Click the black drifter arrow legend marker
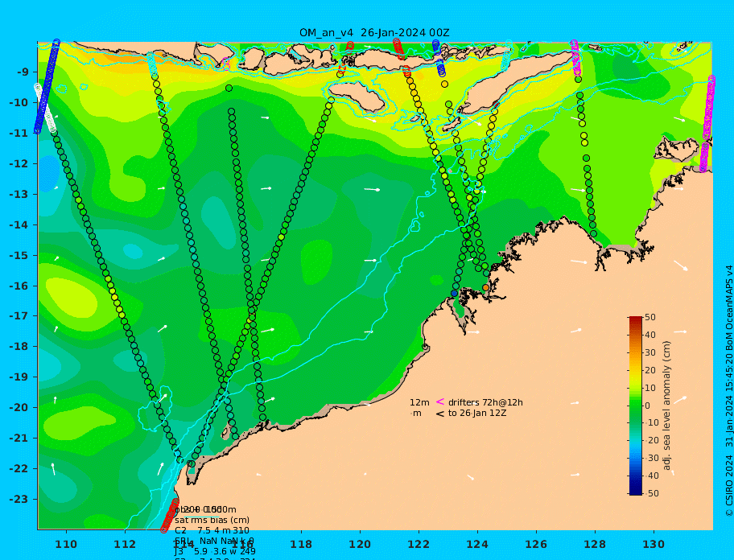 pyautogui.click(x=440, y=413)
